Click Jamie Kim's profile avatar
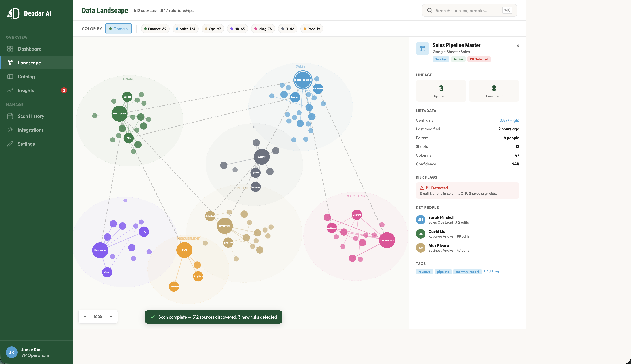631x364 pixels. coord(12,352)
